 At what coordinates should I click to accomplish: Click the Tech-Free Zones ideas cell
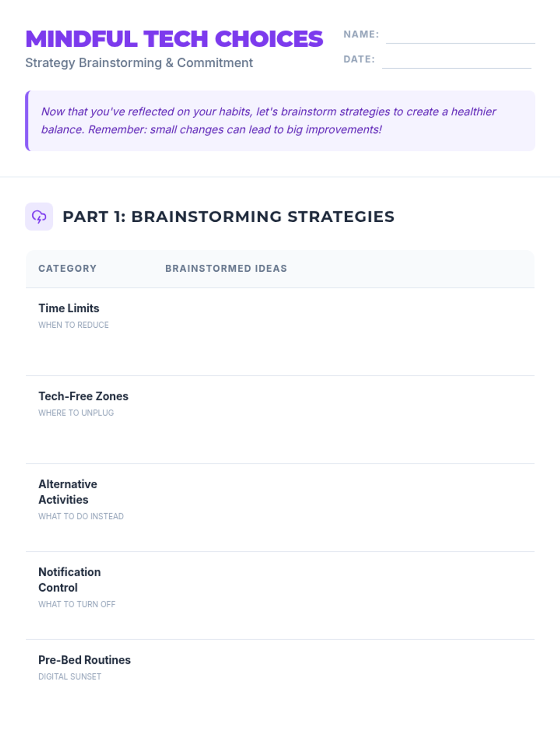click(345, 419)
